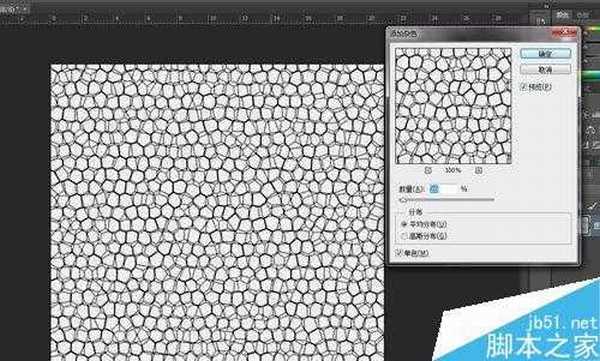600x361 pixels.
Task: Select 平均分布 uniform distribution option
Action: click(x=424, y=224)
